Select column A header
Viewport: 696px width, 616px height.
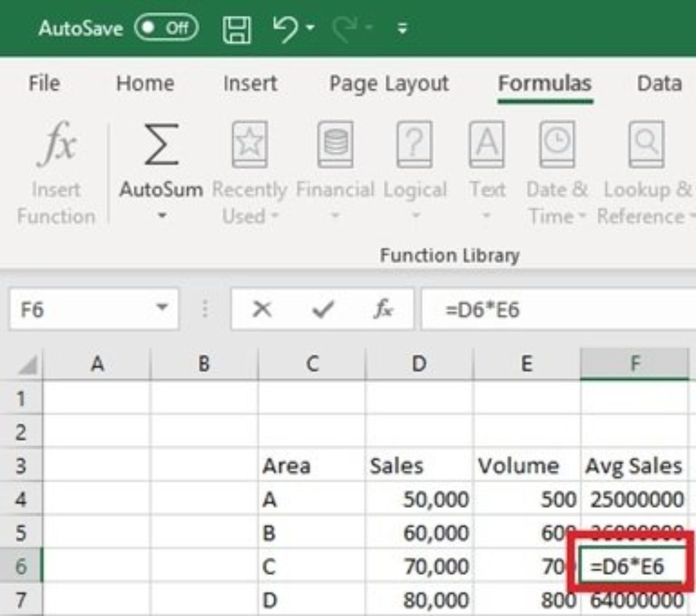[97, 364]
